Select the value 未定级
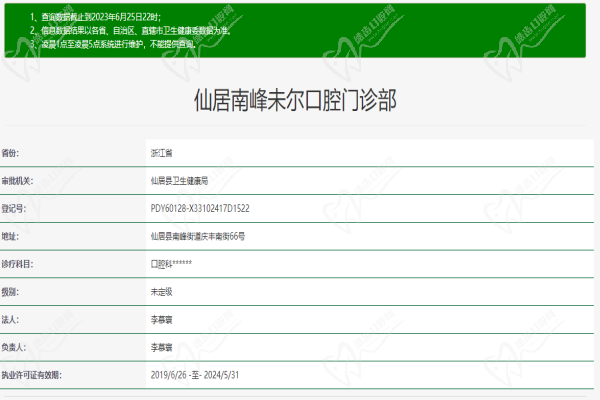 (x=161, y=292)
